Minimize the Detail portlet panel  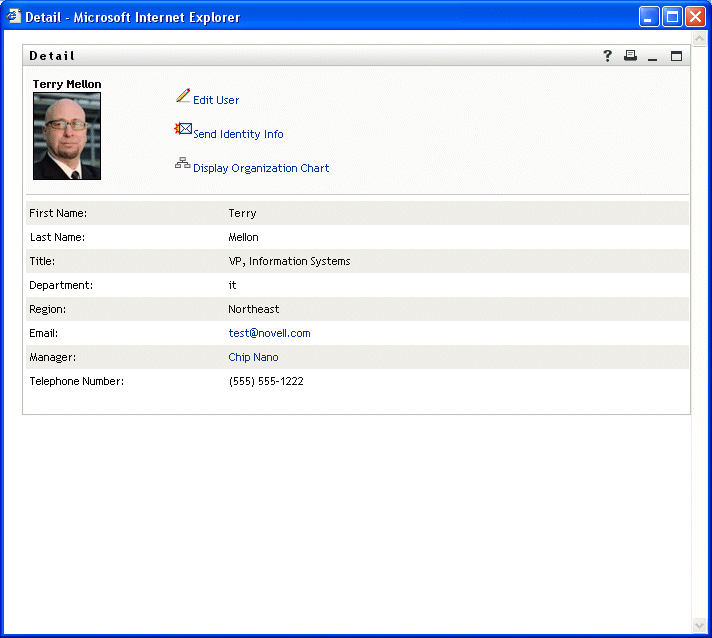click(653, 59)
